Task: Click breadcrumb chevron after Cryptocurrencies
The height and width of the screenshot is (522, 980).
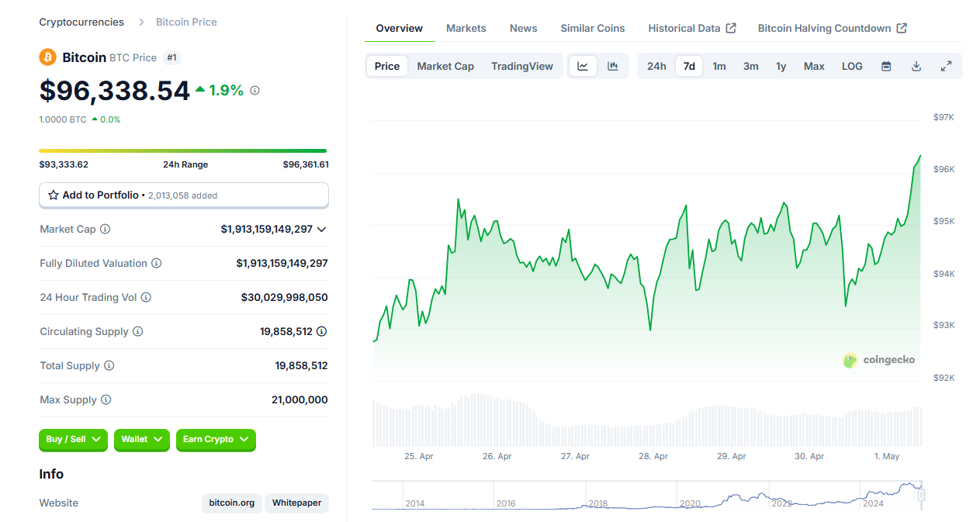Action: point(141,22)
